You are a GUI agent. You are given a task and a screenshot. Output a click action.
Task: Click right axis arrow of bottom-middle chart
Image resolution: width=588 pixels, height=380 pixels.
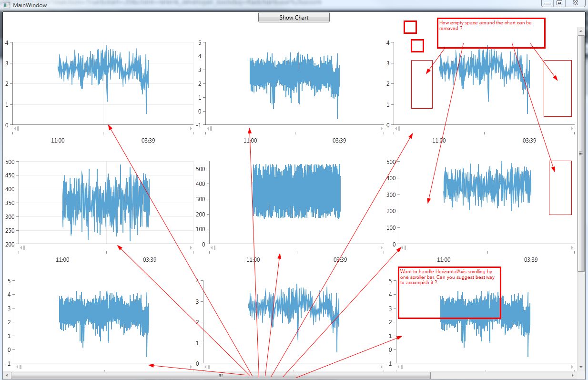pyautogui.click(x=381, y=367)
